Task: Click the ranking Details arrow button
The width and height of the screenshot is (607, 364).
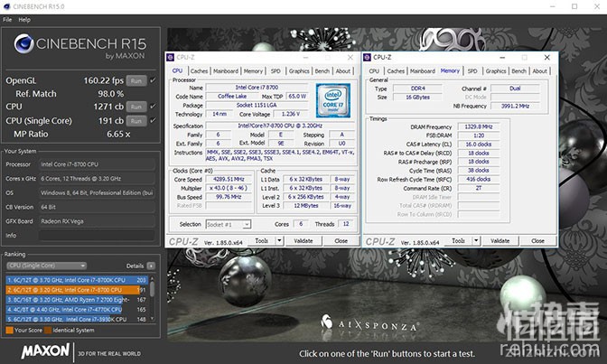Action: 151,266
